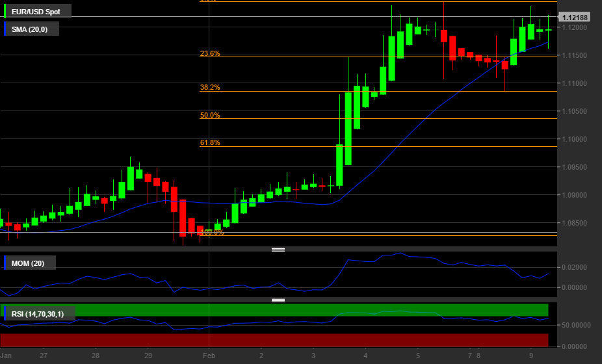Select the 38.2% Fibonacci retracement label
This screenshot has height=364, width=602.
tap(210, 87)
